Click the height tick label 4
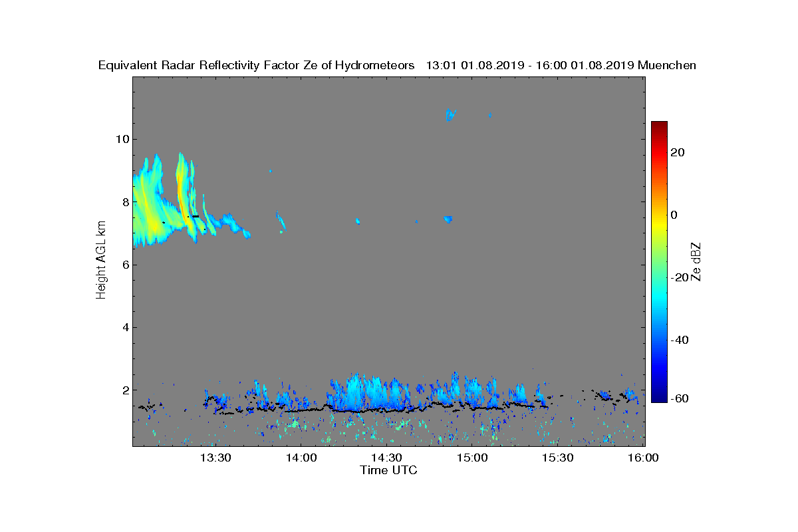Viewport: 798px width, 532px height. pyautogui.click(x=124, y=327)
